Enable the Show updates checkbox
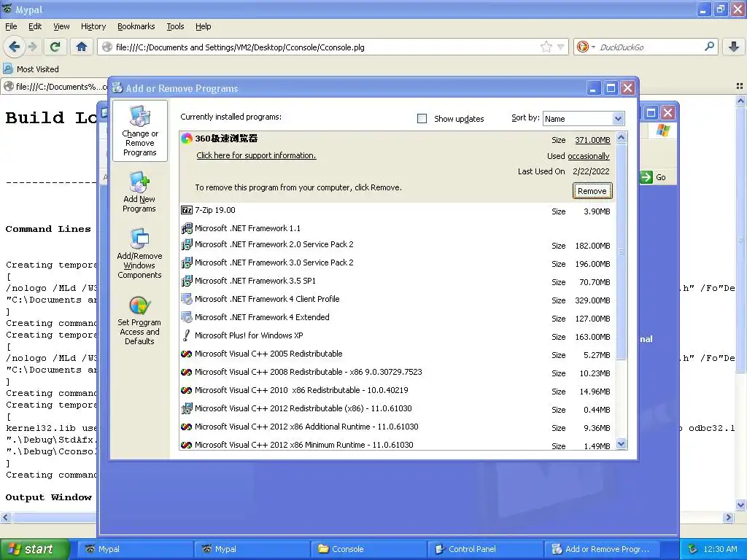This screenshot has width=747, height=560. (422, 119)
